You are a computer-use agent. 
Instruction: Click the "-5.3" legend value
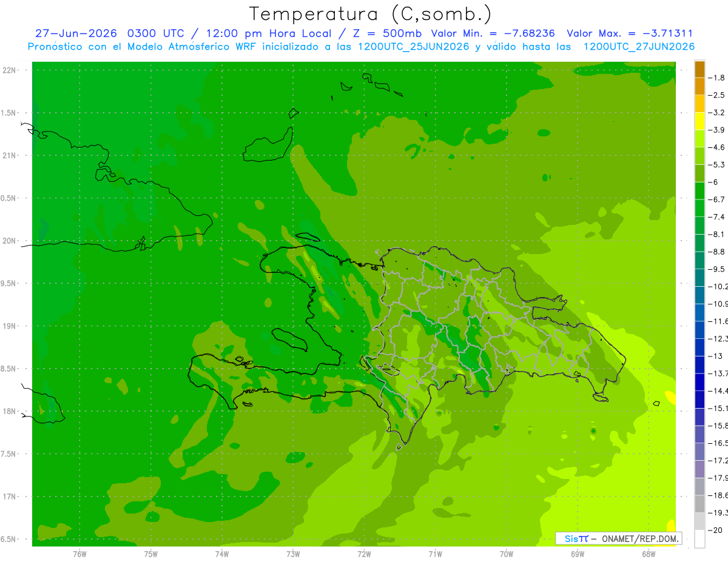(716, 165)
